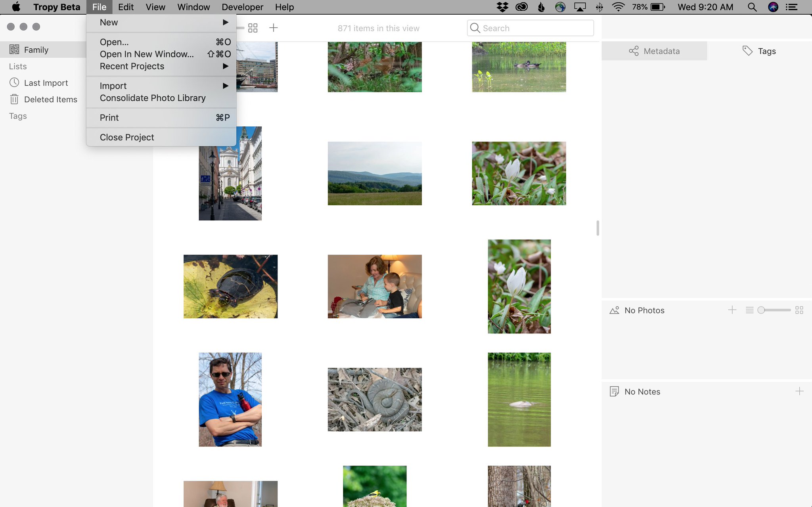Open Creative Cloud menu bar icon
Image resolution: width=812 pixels, height=507 pixels.
(x=521, y=7)
